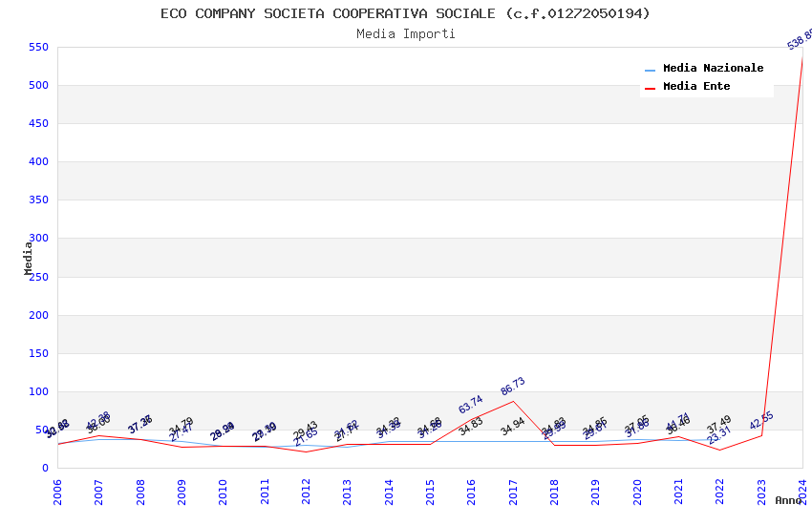812x525 pixels.
Task: Select year 2018 on the x-axis
Action: 555,492
